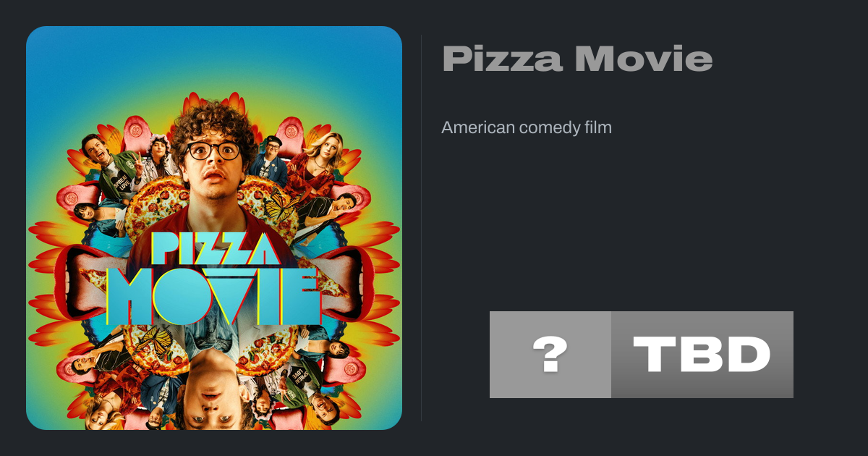The width and height of the screenshot is (868, 456).
Task: Click the person wearing white fuzzy hat
Action: (158, 154)
